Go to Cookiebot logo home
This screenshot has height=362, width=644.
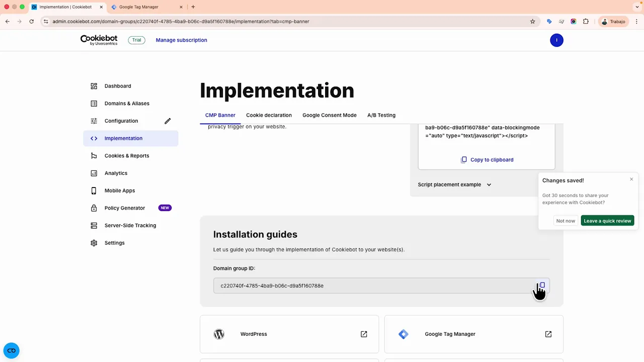pyautogui.click(x=99, y=40)
